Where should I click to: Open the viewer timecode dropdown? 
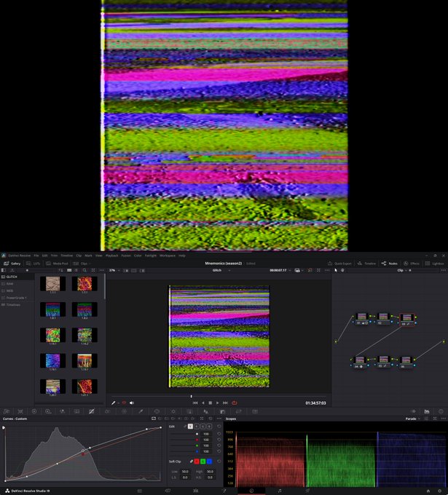pyautogui.click(x=280, y=271)
